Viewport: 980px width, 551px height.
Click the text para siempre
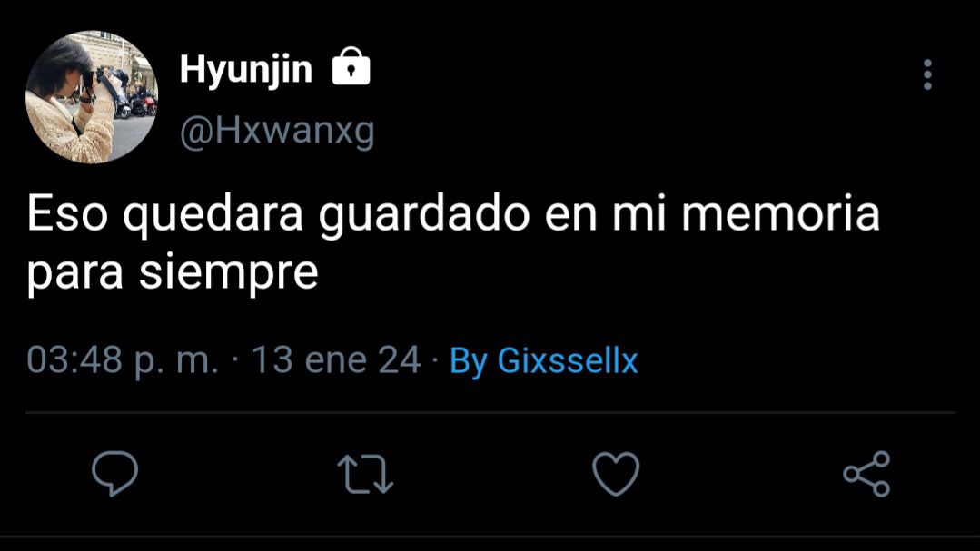click(173, 272)
